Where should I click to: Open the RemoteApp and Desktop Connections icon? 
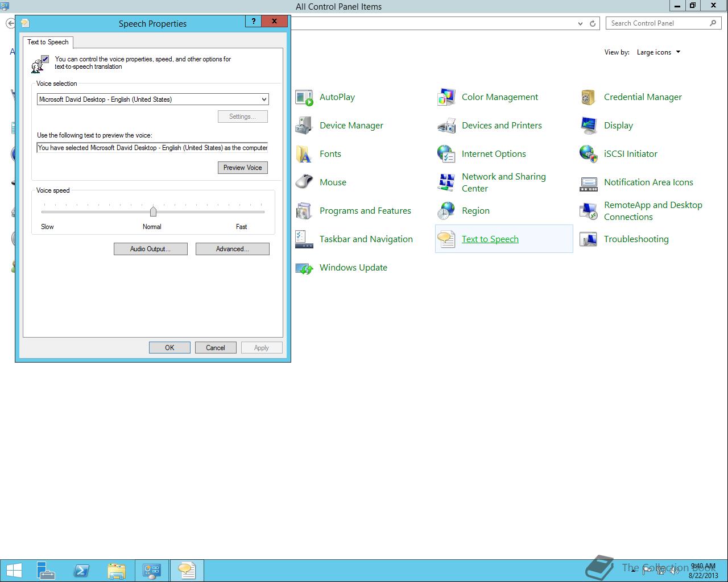[589, 211]
